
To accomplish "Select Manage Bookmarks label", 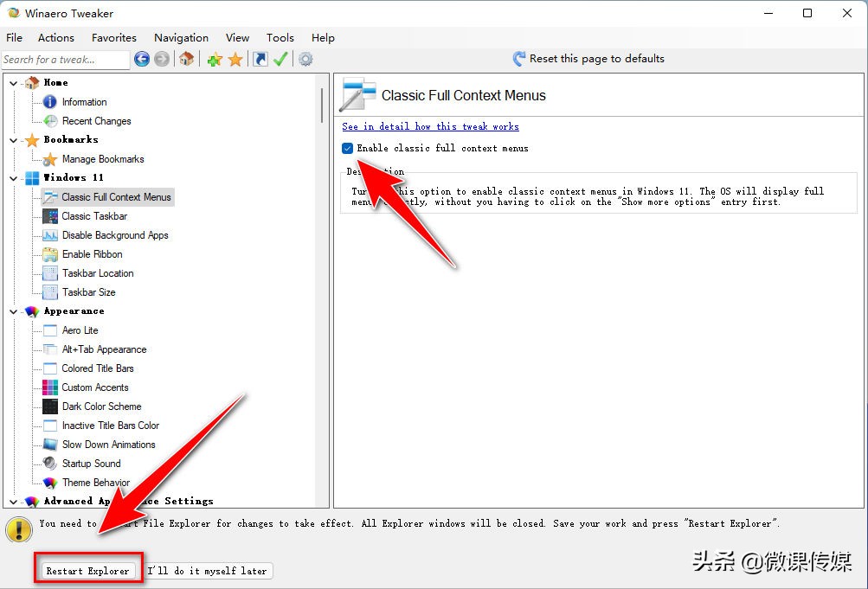I will 103,159.
